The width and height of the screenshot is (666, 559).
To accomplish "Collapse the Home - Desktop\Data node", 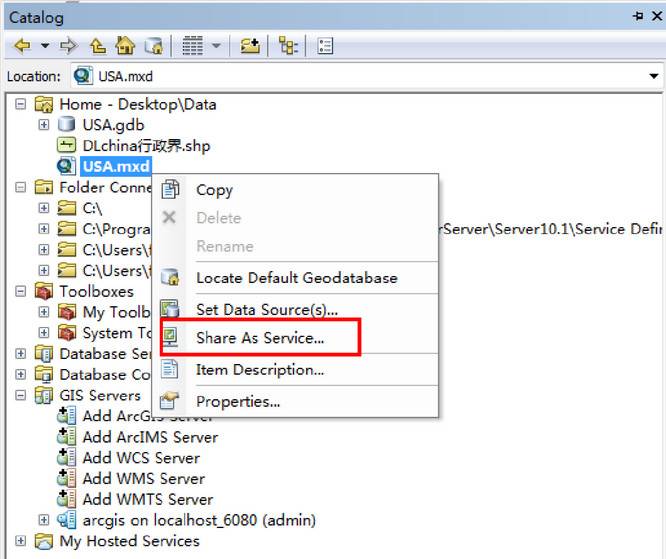I will pos(20,104).
